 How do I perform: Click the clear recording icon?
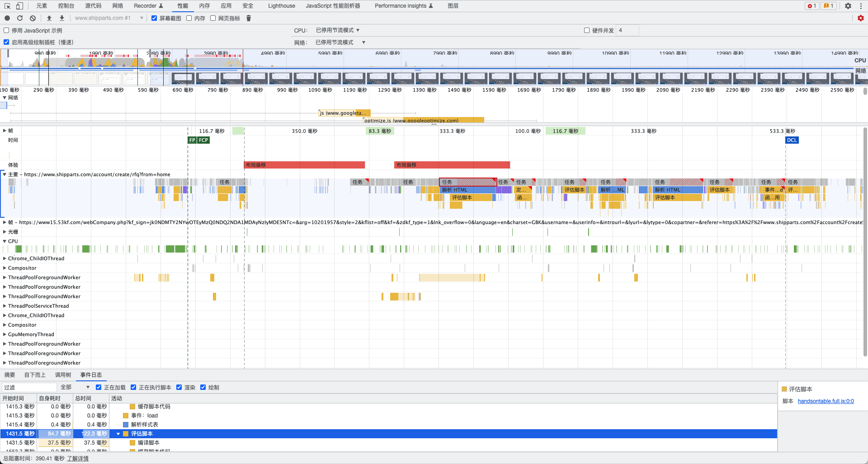tap(33, 18)
